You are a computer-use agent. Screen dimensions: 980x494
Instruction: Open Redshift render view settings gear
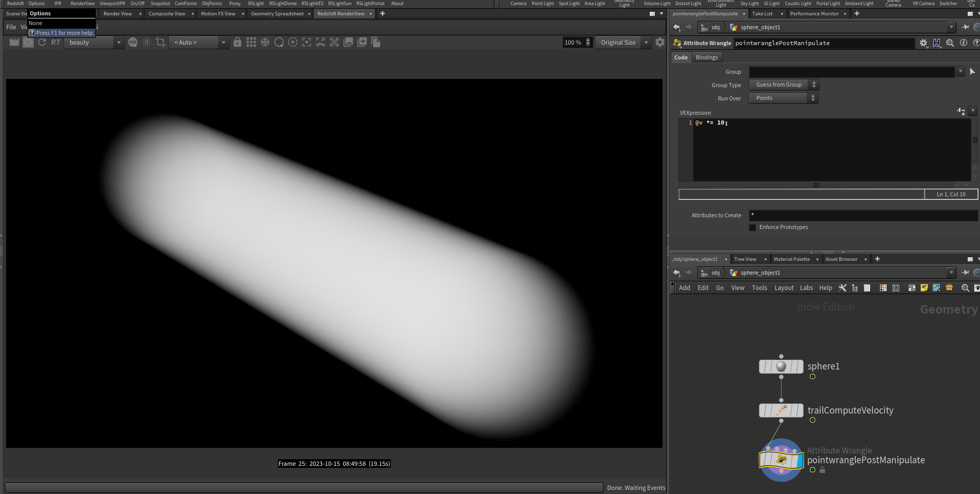click(x=660, y=43)
